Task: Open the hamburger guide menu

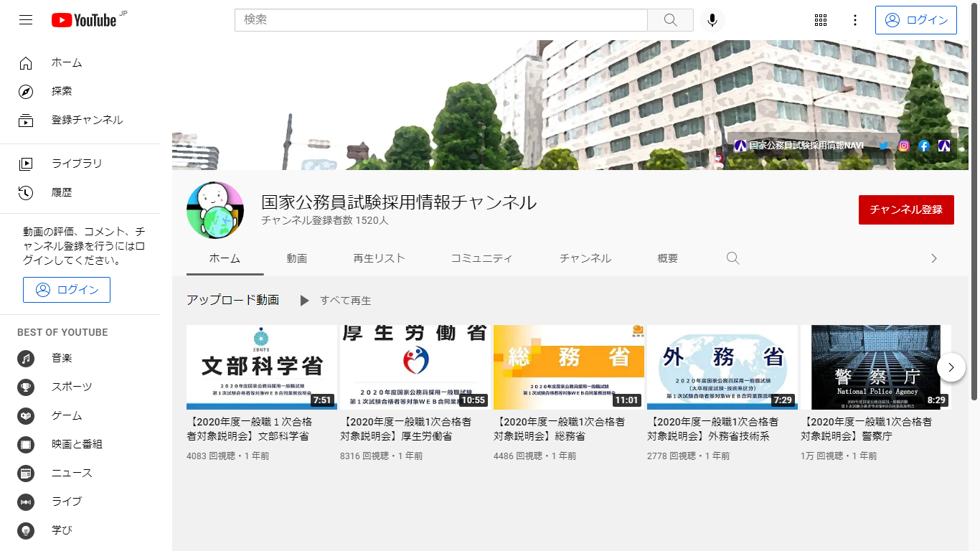Action: pyautogui.click(x=26, y=20)
